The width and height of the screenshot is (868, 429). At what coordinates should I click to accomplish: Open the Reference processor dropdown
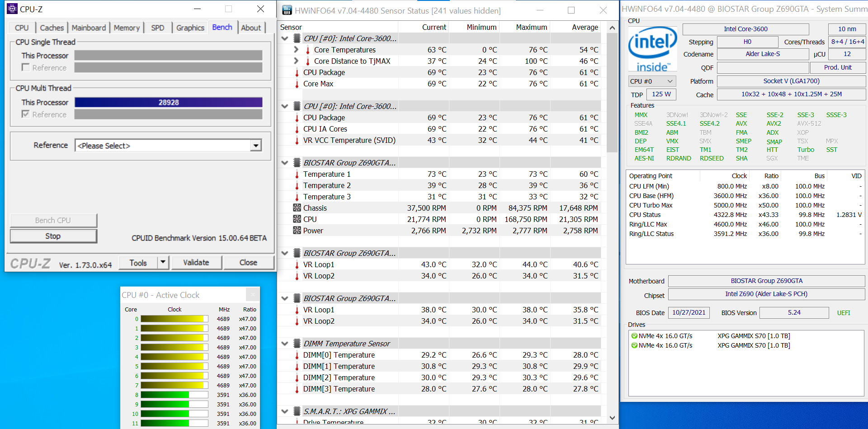click(x=256, y=146)
